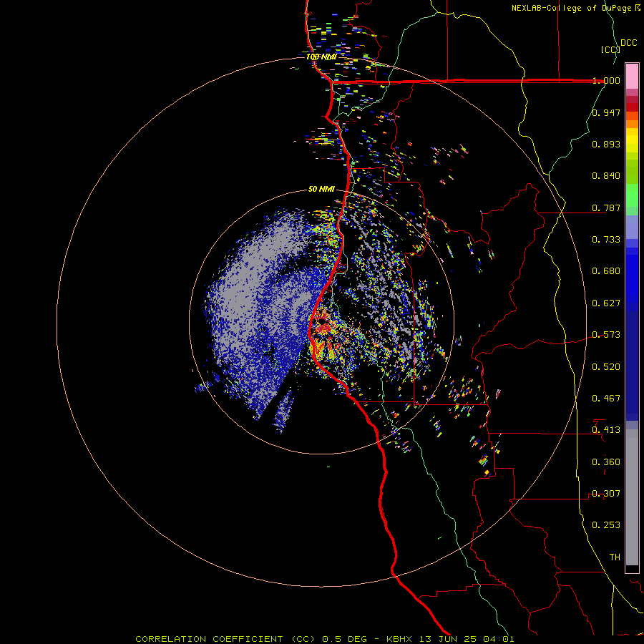Viewport: 644px width, 644px height.
Task: Select the DCC label above the color scale
Action: click(x=629, y=43)
